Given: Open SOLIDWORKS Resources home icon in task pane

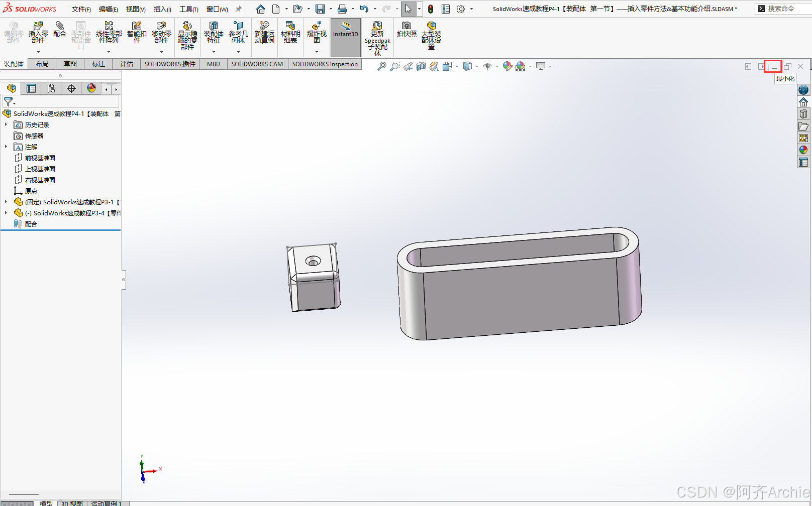Looking at the screenshot, I should (803, 102).
